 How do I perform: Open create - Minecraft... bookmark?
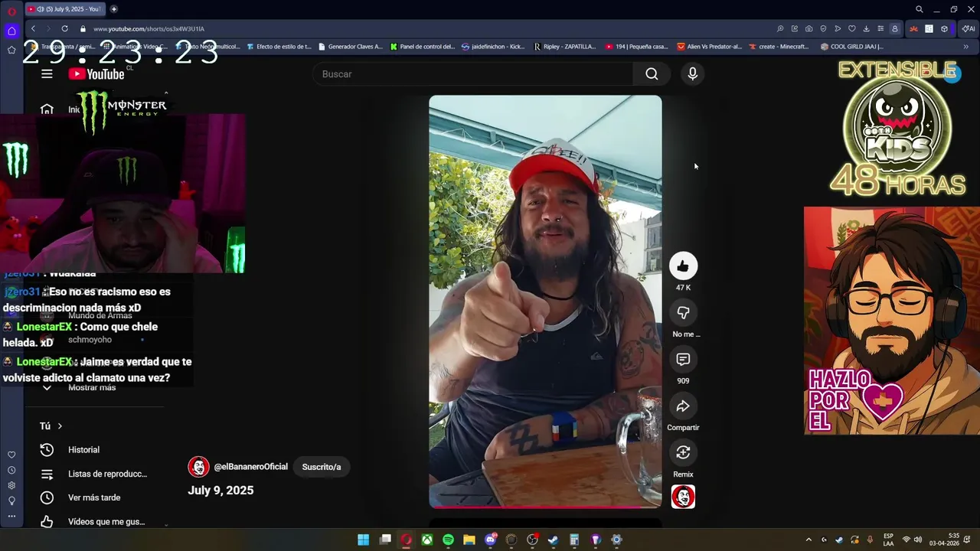779,47
